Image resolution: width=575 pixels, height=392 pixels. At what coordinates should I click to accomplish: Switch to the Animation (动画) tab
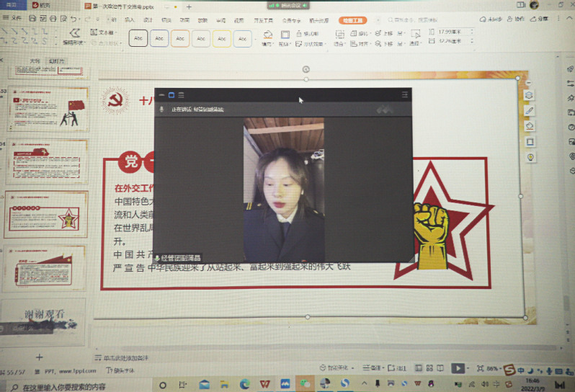[184, 20]
